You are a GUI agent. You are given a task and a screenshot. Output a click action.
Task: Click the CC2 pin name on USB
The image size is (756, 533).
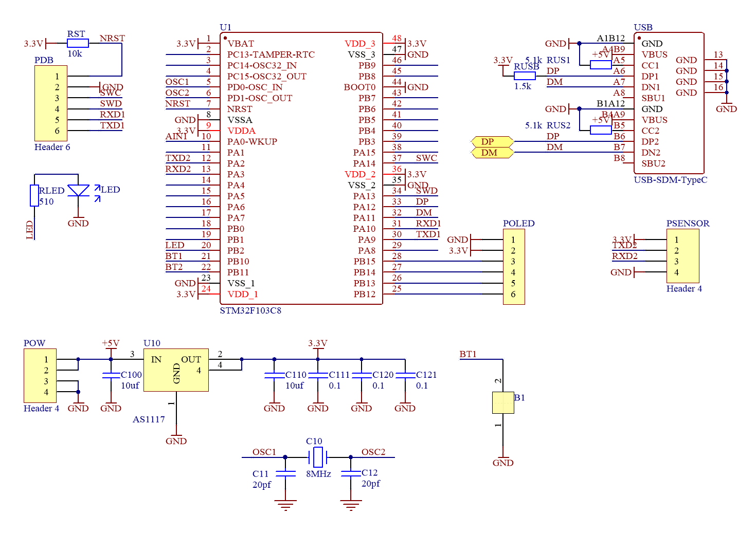point(650,131)
